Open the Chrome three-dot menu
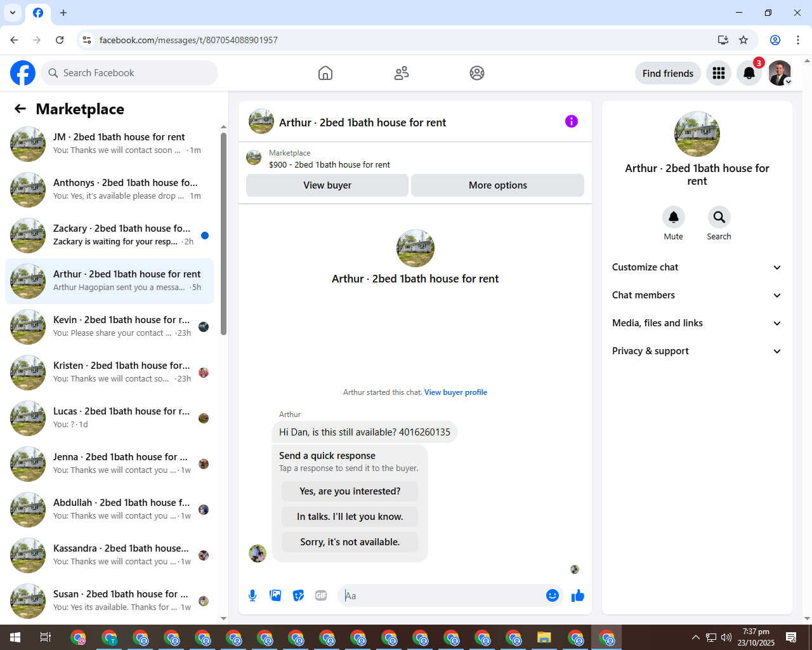The image size is (812, 650). pos(797,40)
